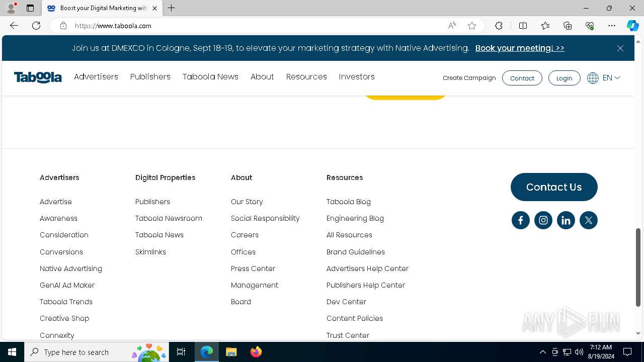Click the volume speaker tray icon
Image resolution: width=644 pixels, height=362 pixels.
[579, 352]
